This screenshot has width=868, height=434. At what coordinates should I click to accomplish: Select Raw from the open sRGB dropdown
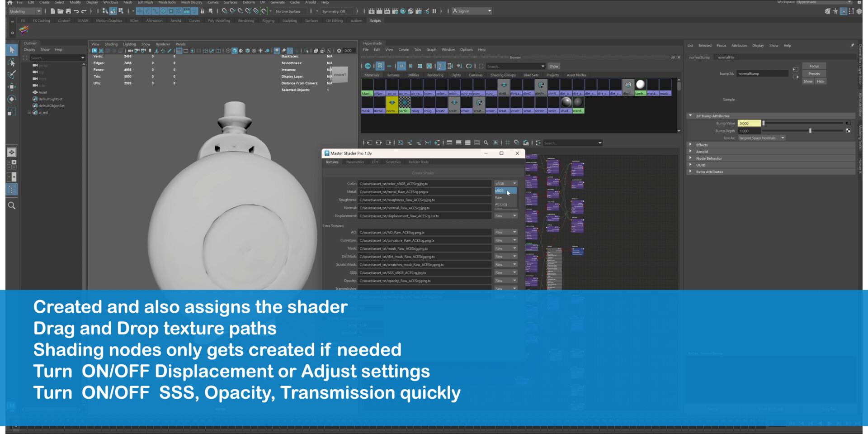click(499, 198)
